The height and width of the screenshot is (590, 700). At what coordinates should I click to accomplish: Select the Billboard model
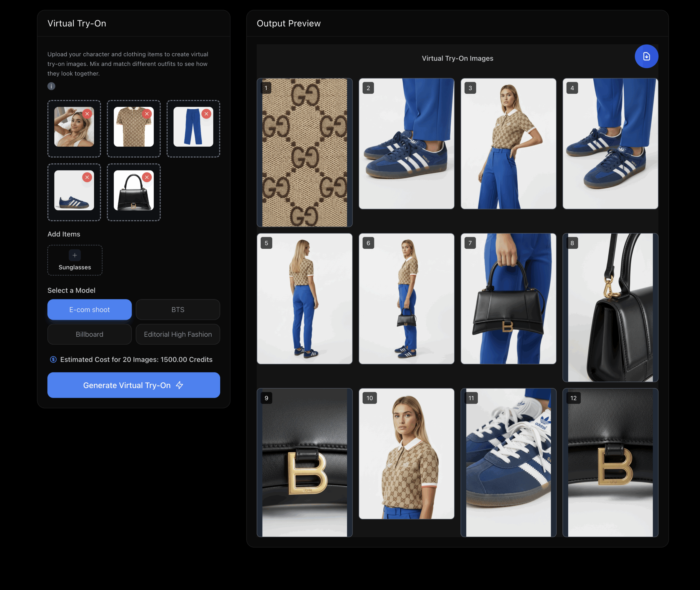(90, 335)
